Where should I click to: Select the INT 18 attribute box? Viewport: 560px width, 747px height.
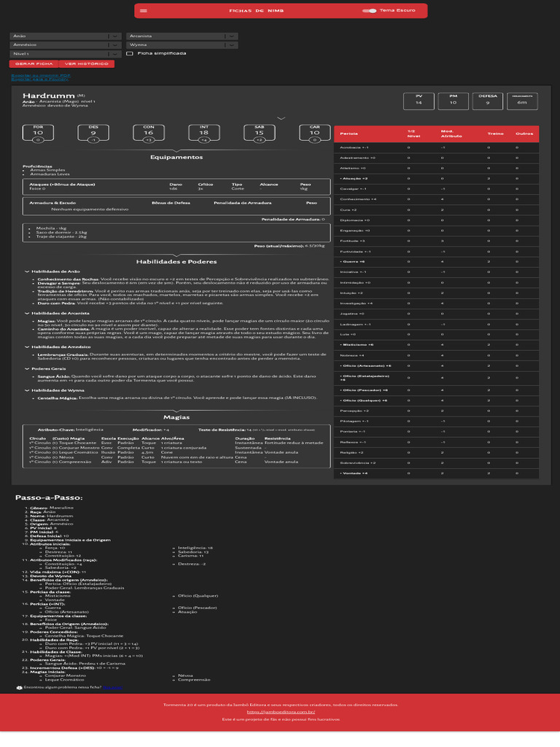pyautogui.click(x=204, y=133)
